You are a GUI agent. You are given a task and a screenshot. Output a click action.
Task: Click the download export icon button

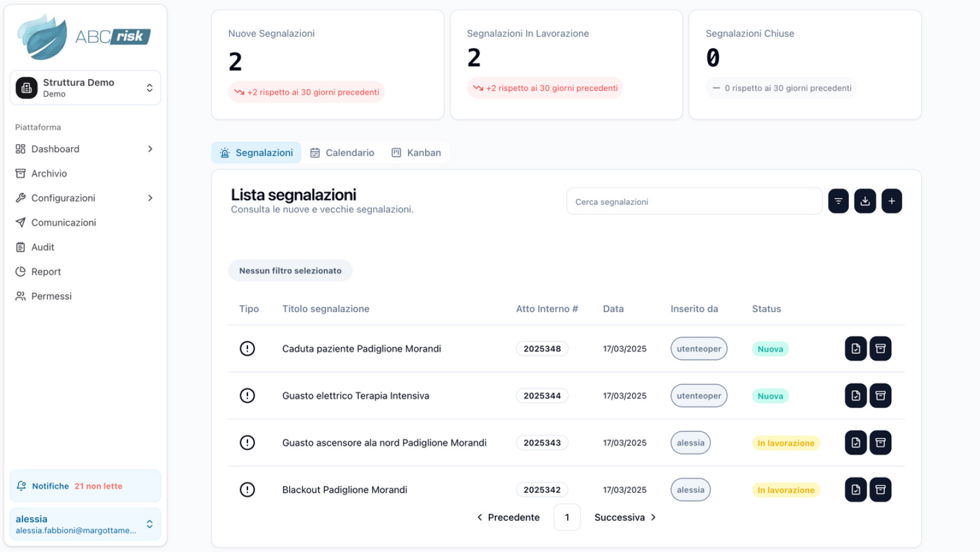coord(865,201)
